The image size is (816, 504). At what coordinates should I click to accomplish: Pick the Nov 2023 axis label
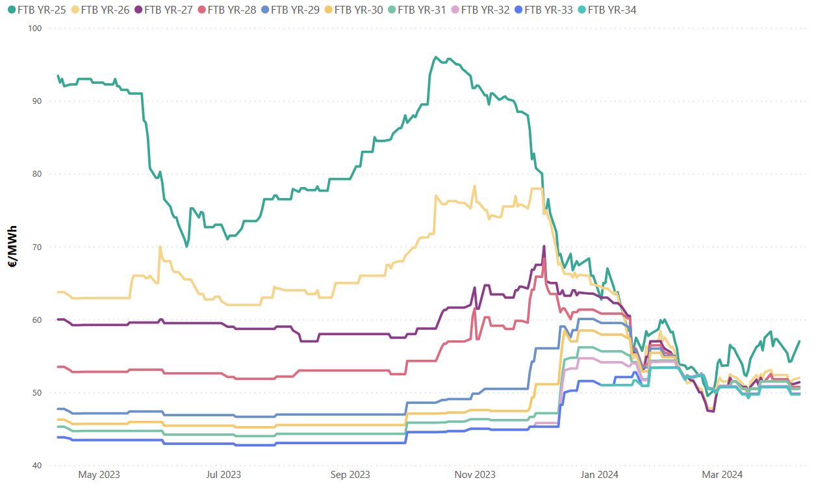pos(476,475)
